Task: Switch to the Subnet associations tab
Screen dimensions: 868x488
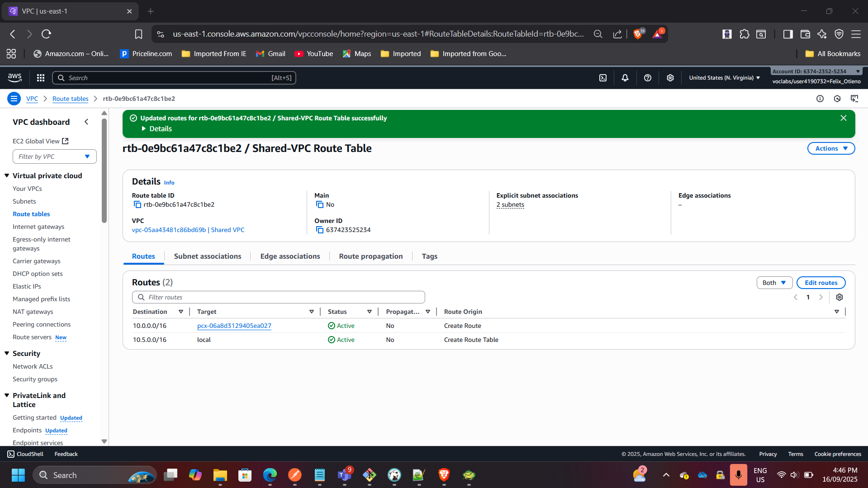Action: pos(208,256)
